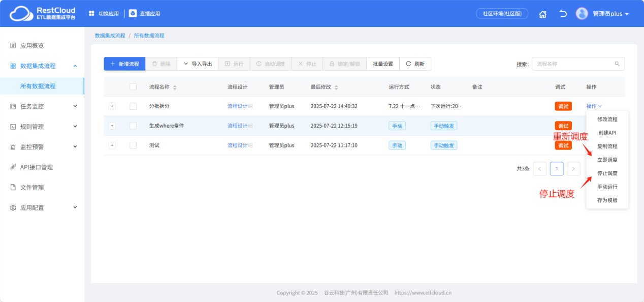Click the home icon in the top bar
This screenshot has width=644, height=302.
[x=542, y=14]
